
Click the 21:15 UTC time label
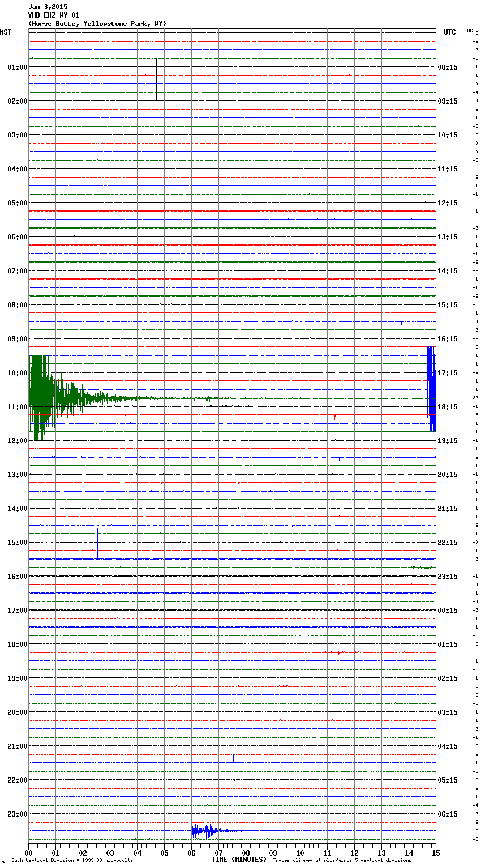tap(448, 509)
